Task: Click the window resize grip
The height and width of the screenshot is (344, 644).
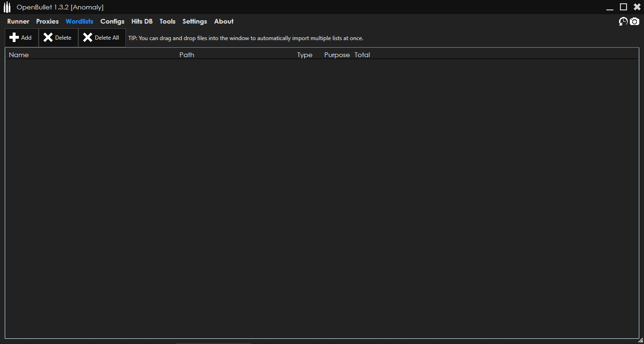Action: coord(640,340)
